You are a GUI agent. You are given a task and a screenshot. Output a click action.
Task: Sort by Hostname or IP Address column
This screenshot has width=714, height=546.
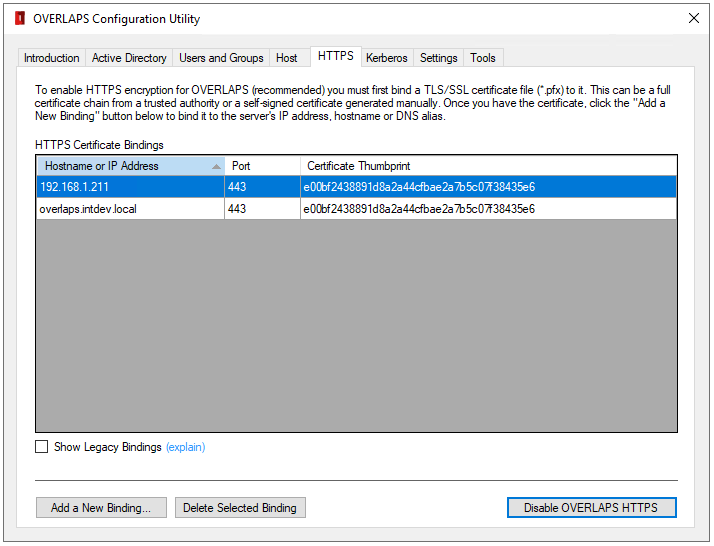pos(130,166)
